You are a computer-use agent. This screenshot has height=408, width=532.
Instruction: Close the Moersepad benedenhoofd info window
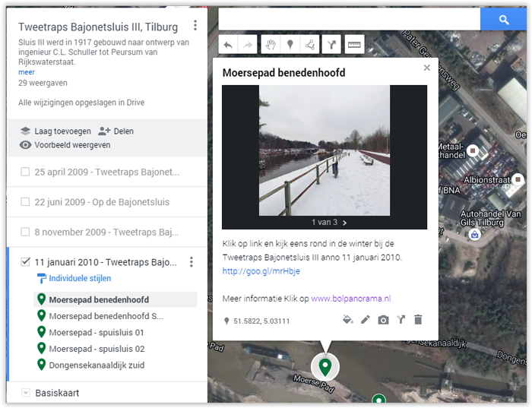click(427, 68)
